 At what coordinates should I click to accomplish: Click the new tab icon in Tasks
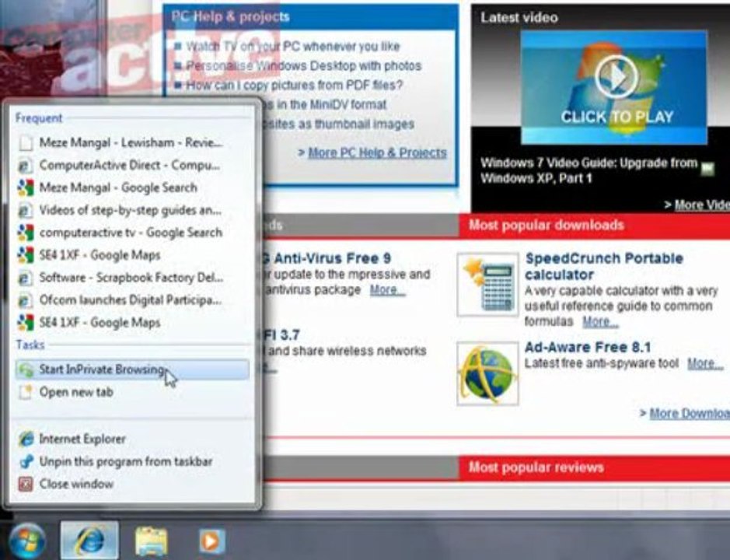coord(26,392)
